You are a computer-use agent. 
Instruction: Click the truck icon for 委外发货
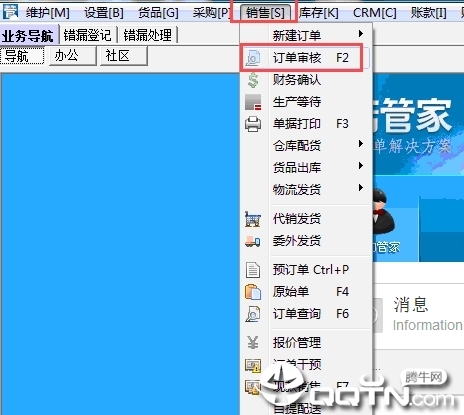253,241
